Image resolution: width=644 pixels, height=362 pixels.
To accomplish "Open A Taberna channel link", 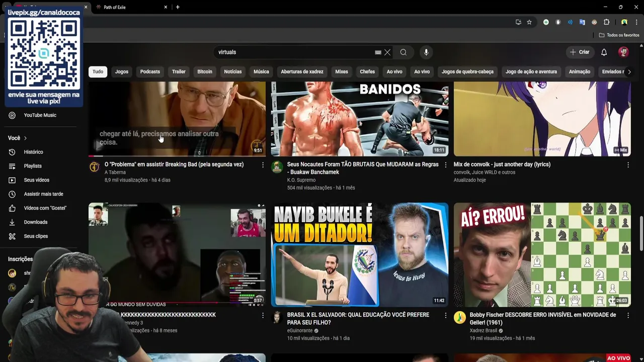I will click(115, 172).
